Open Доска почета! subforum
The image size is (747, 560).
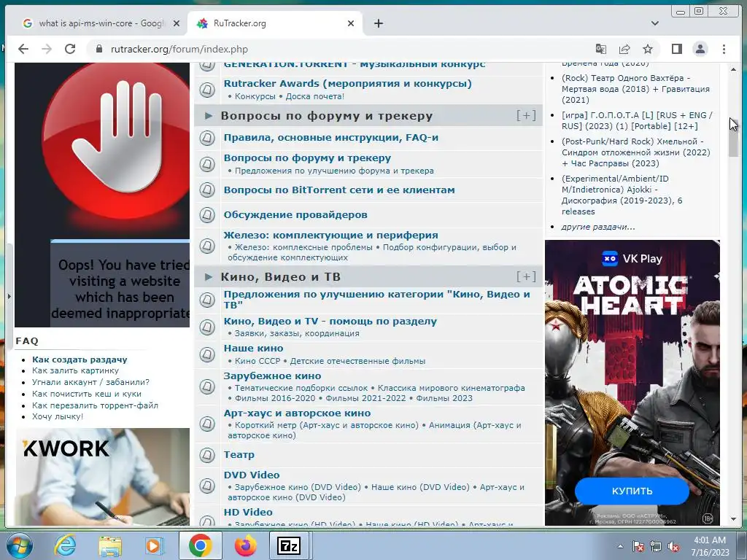[314, 96]
